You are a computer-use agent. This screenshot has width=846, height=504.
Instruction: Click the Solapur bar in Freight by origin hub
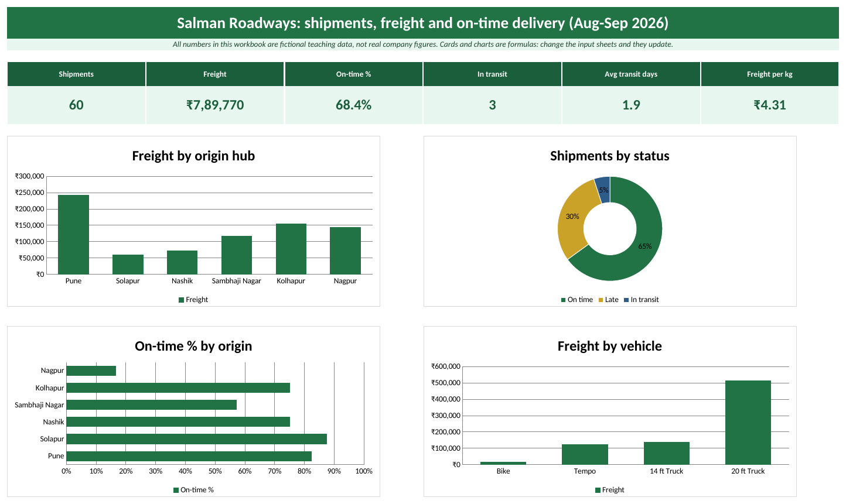coord(128,264)
